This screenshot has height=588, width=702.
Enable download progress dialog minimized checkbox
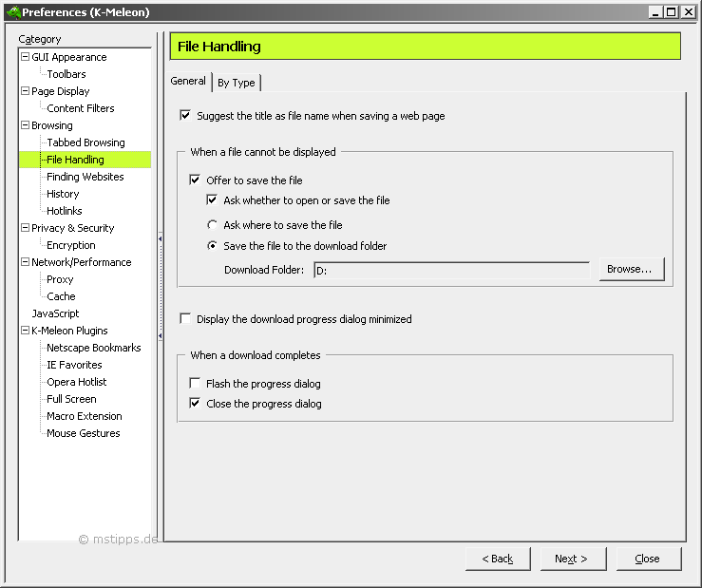tap(185, 318)
